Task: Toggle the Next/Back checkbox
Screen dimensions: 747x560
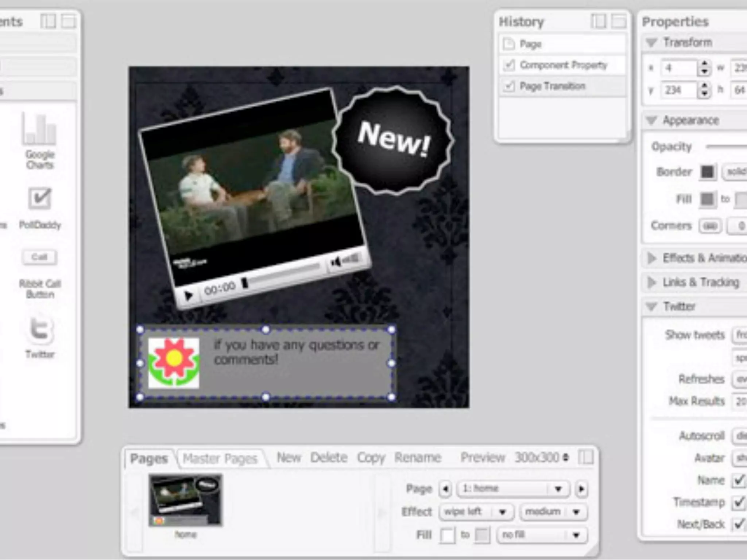Action: pyautogui.click(x=739, y=524)
